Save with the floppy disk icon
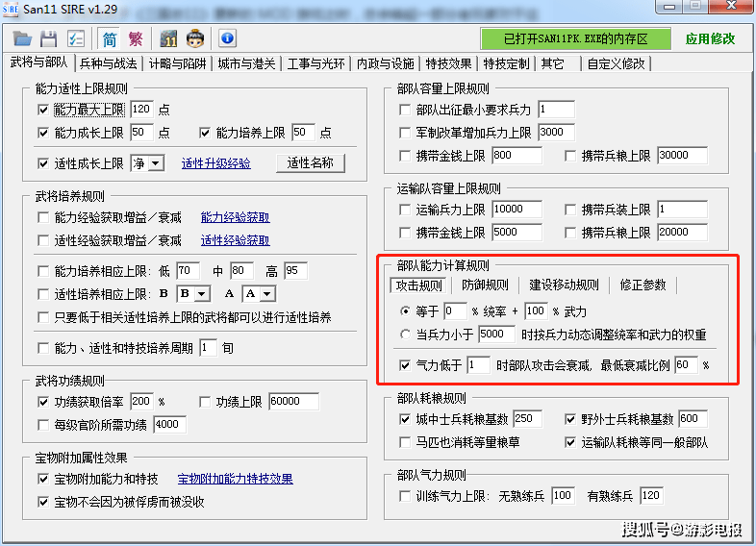 [x=48, y=38]
